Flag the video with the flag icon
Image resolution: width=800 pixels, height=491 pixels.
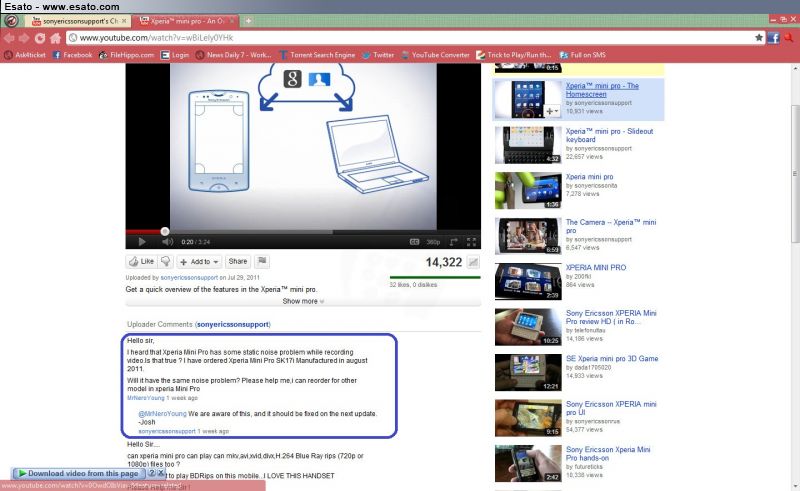pyautogui.click(x=262, y=261)
